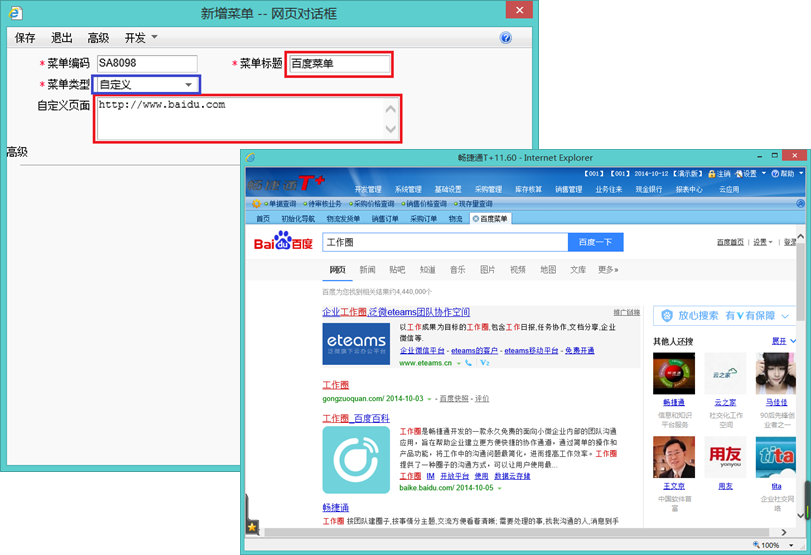
Task: Select the 图片 tab on Baidu
Action: tap(488, 269)
